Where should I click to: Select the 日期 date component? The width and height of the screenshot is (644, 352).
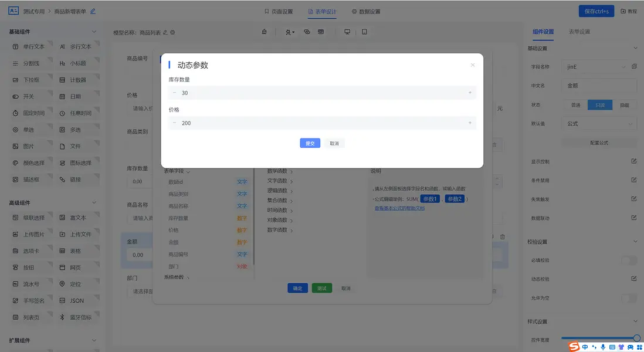75,96
